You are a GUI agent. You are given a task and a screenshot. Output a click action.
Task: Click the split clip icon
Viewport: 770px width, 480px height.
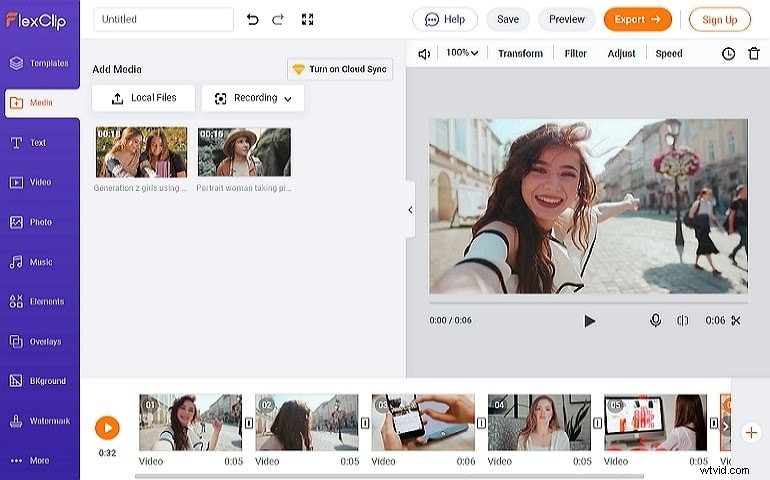coord(683,321)
